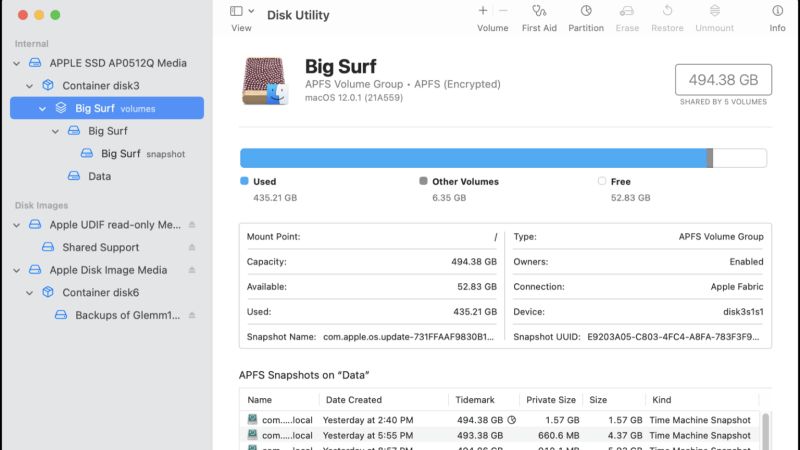
Task: Select snapshot created Yesterday at 2:40 PM
Action: click(x=499, y=420)
